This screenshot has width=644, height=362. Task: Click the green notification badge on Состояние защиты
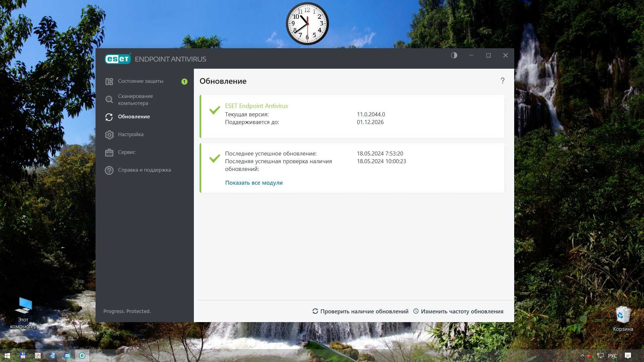184,81
